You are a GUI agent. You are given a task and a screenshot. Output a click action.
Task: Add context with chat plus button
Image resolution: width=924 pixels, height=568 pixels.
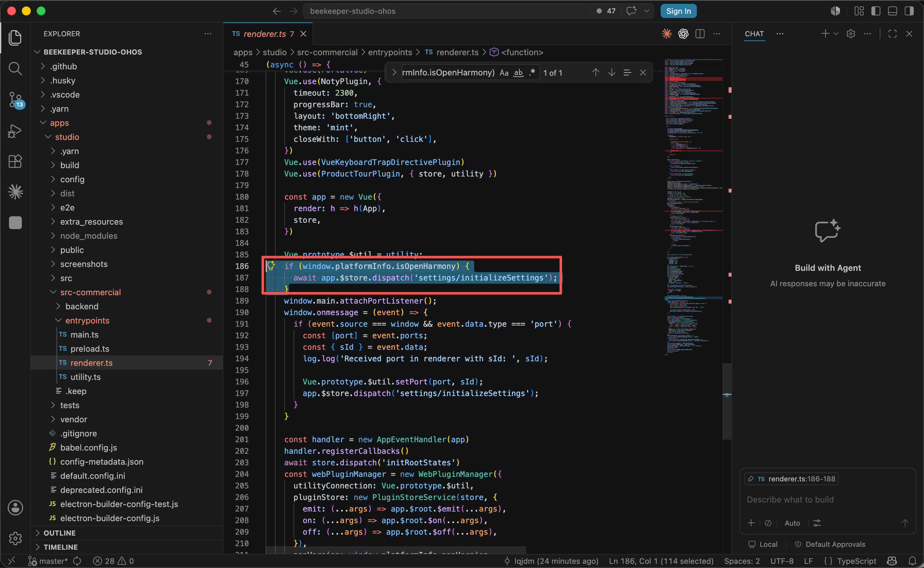751,523
